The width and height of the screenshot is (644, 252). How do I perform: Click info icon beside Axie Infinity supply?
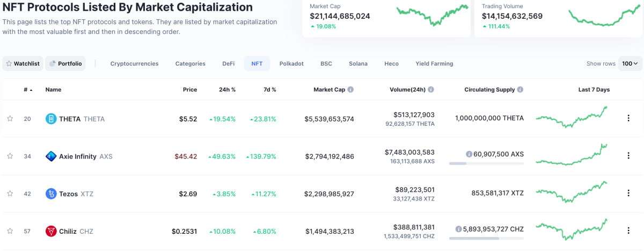pyautogui.click(x=469, y=154)
